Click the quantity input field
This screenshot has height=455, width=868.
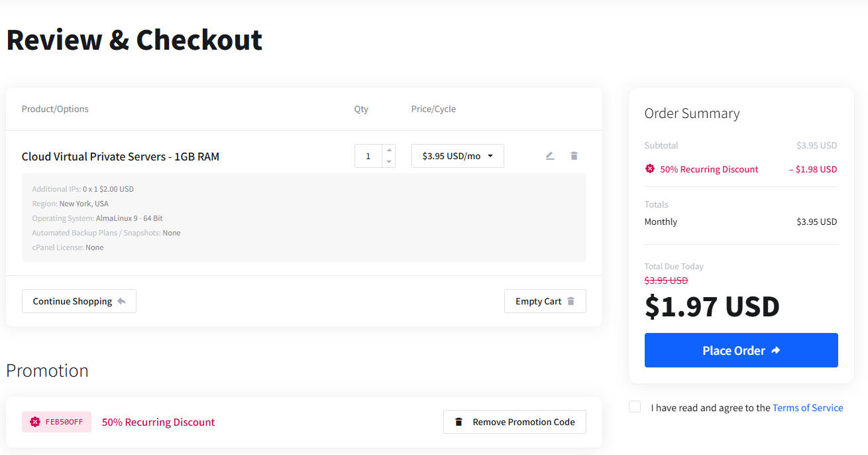[x=368, y=156]
